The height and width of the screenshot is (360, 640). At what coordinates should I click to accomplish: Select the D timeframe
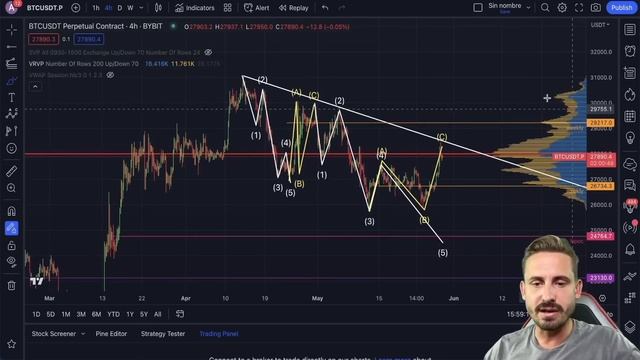click(120, 8)
